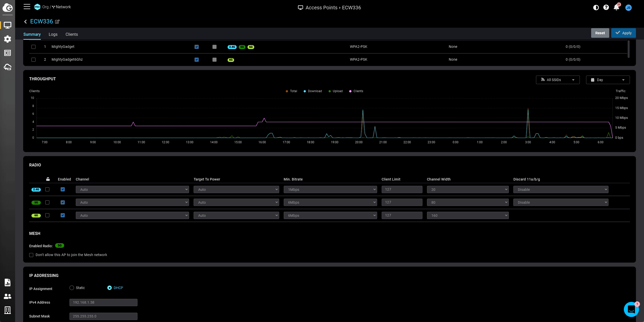Open the hamburger navigation menu
Screen dimensions: 644x322
(27, 7)
